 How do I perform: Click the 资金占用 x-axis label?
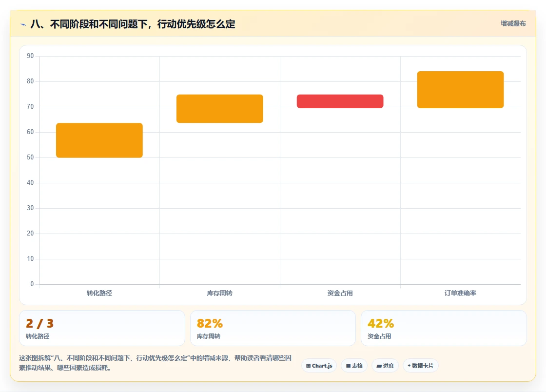click(x=340, y=293)
